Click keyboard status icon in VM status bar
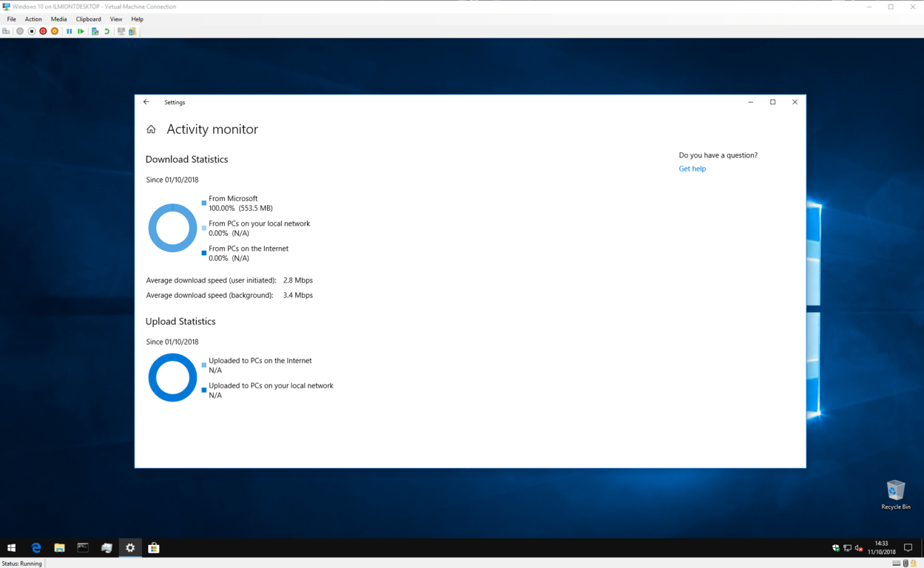 click(x=897, y=564)
